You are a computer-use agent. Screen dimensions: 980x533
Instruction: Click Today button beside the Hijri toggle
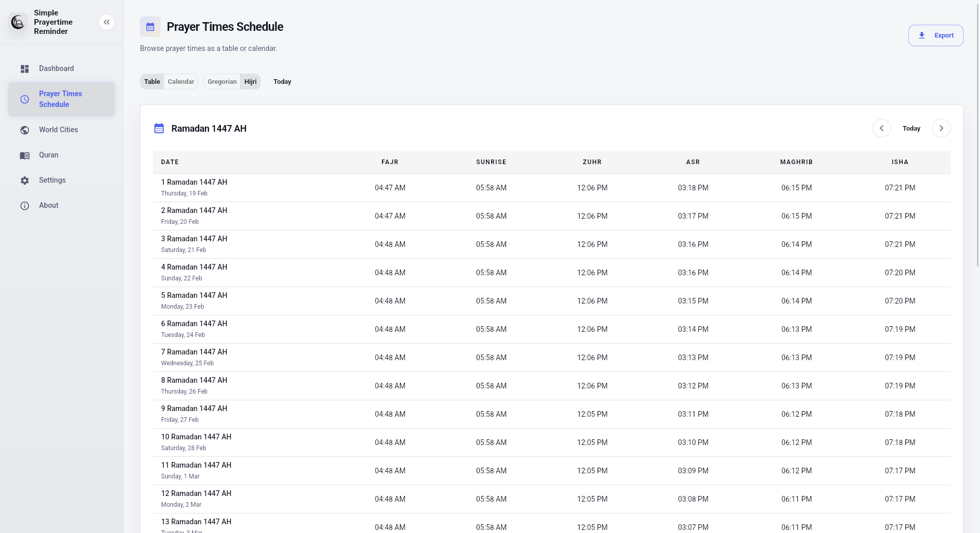282,82
